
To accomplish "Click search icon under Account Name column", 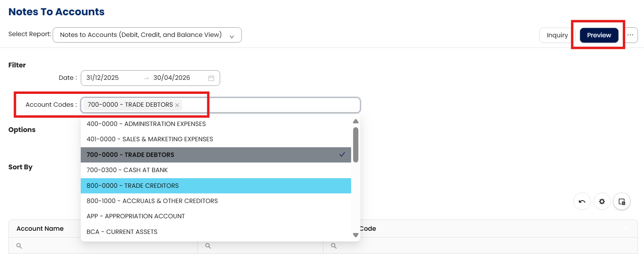I will pos(19,246).
